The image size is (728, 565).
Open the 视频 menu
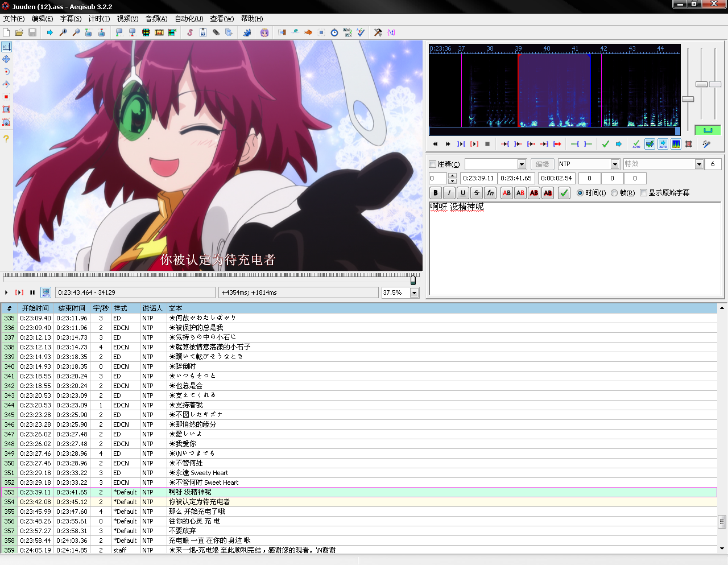[x=127, y=19]
